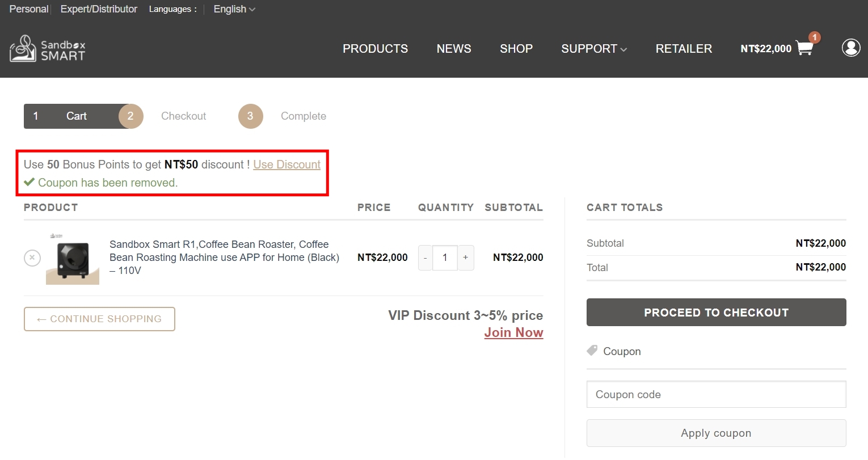Image resolution: width=868 pixels, height=460 pixels.
Task: Click the 'Complete' step label
Action: (x=304, y=116)
